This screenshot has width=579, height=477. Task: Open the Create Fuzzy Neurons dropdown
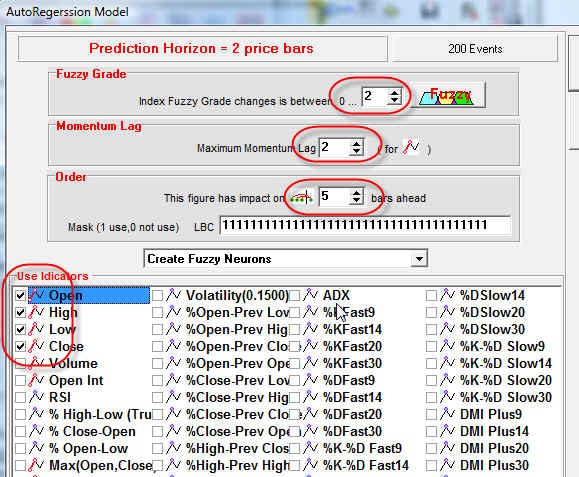419,259
